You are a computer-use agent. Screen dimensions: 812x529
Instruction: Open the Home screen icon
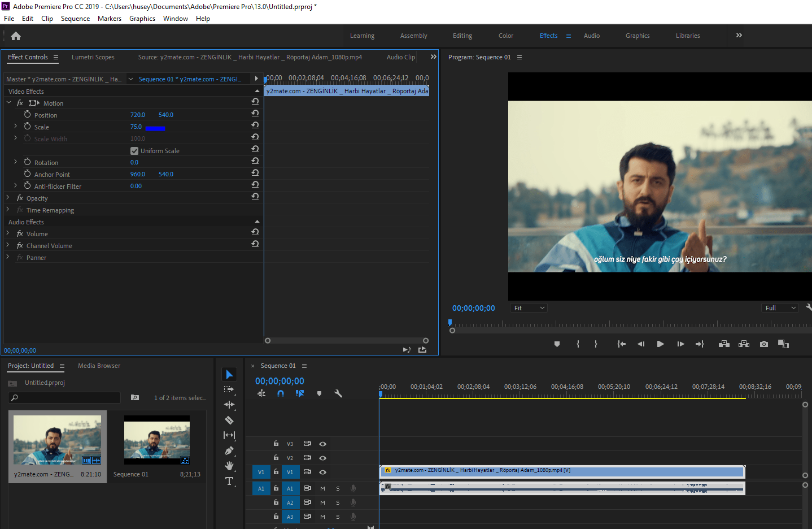(16, 36)
